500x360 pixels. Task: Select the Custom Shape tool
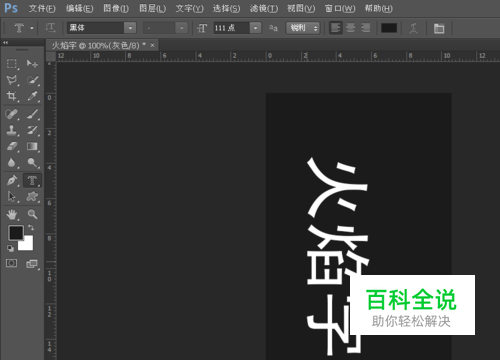tap(32, 197)
